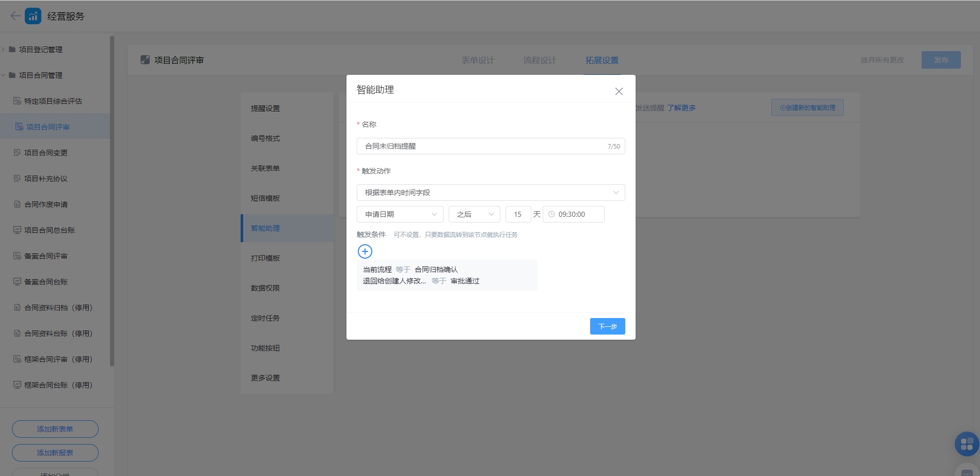The width and height of the screenshot is (980, 476).
Task: Open 关联表单 settings
Action: [287, 168]
